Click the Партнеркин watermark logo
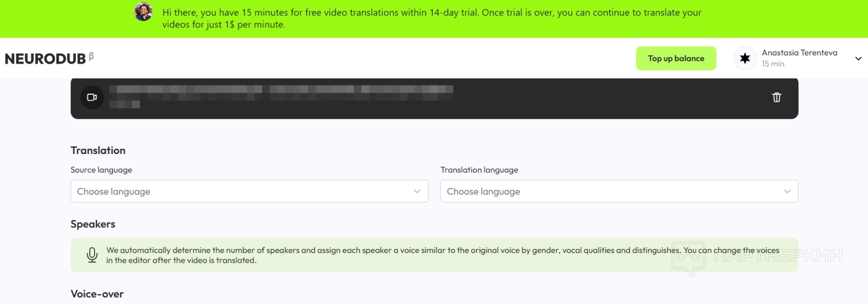868x304 pixels. [x=757, y=256]
